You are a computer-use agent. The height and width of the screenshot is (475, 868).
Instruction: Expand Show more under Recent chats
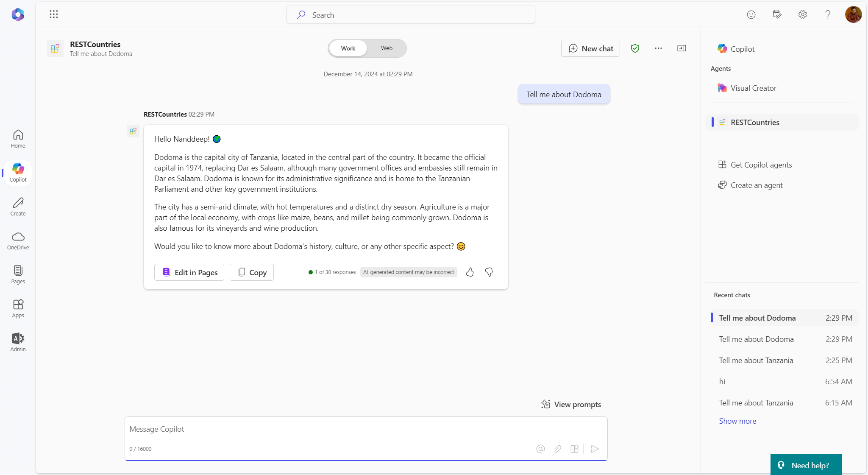pos(737,421)
